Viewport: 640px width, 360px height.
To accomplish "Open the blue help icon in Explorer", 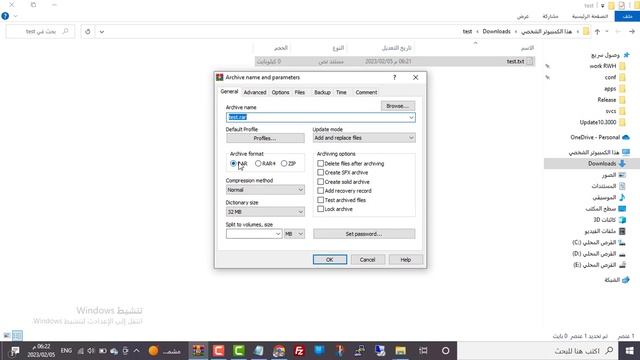I will [x=5, y=16].
